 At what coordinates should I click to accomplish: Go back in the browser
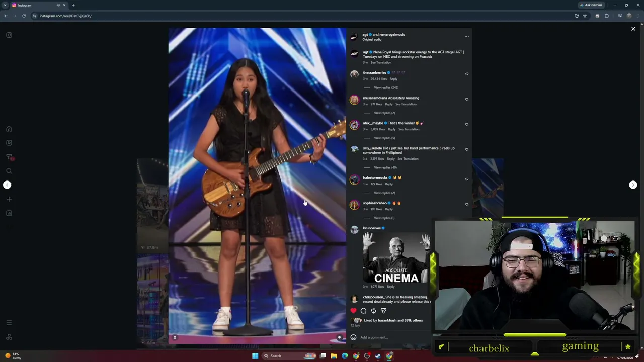[x=6, y=16]
